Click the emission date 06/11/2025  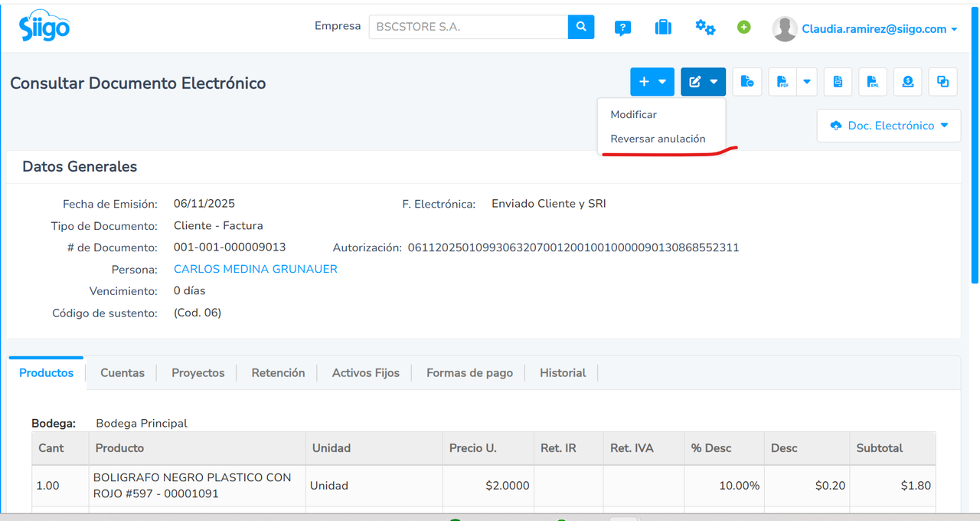(x=204, y=204)
